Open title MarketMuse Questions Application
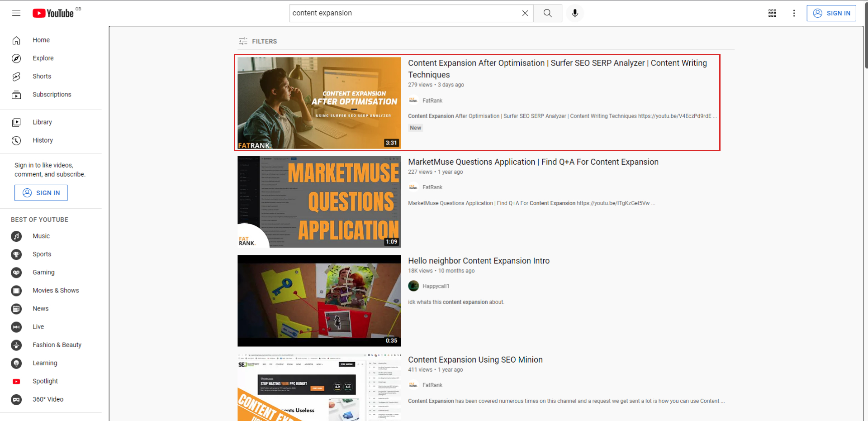The width and height of the screenshot is (868, 421). 533,162
